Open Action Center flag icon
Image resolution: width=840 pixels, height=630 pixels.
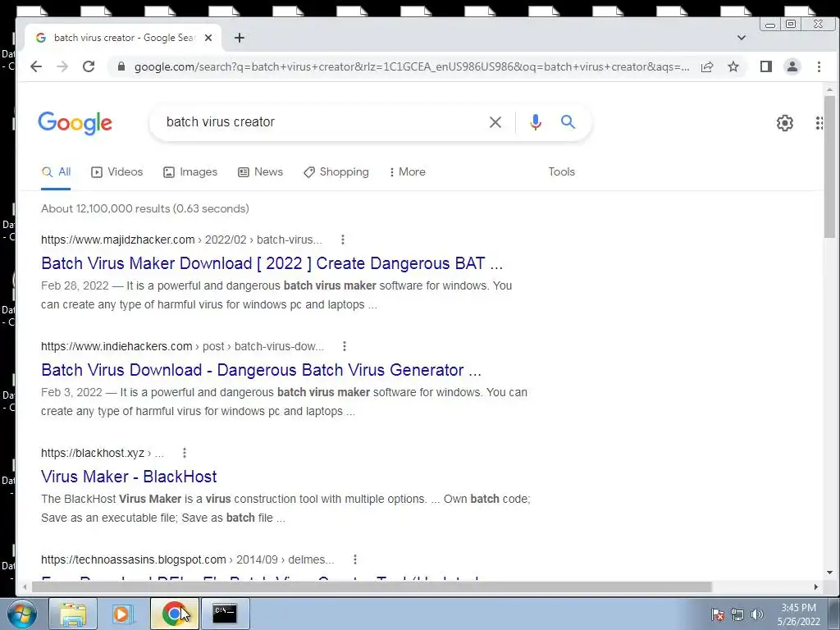pyautogui.click(x=718, y=614)
